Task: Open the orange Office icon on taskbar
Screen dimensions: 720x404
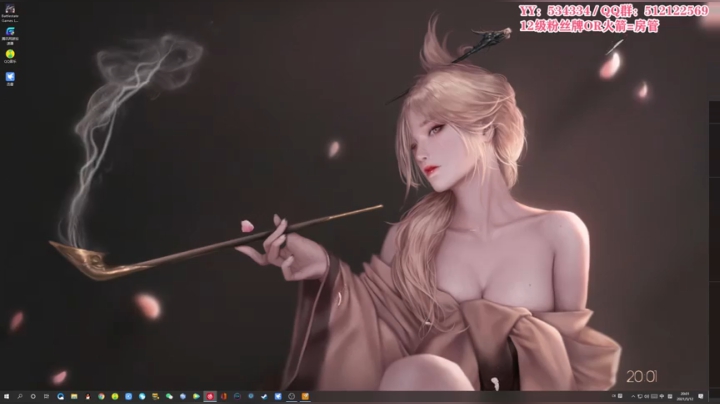Action: (224, 396)
